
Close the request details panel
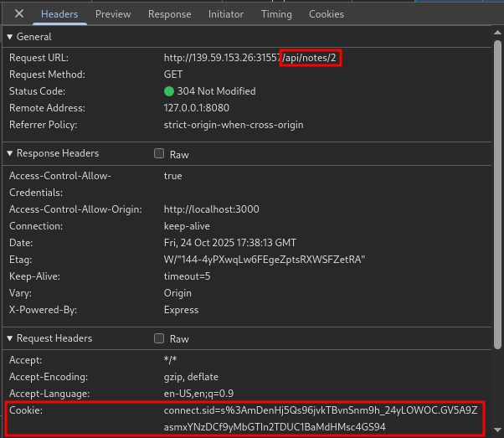(19, 14)
